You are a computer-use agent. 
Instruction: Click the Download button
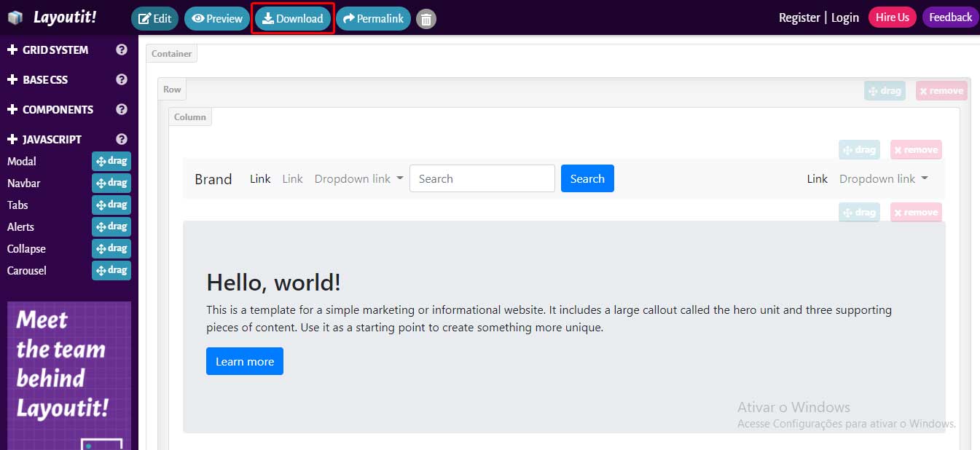pyautogui.click(x=292, y=19)
